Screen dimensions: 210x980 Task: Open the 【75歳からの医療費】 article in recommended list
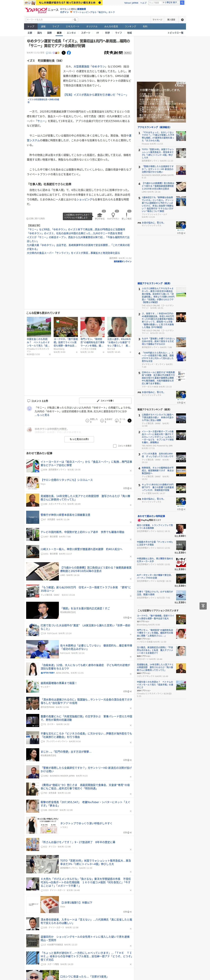coord(96,569)
